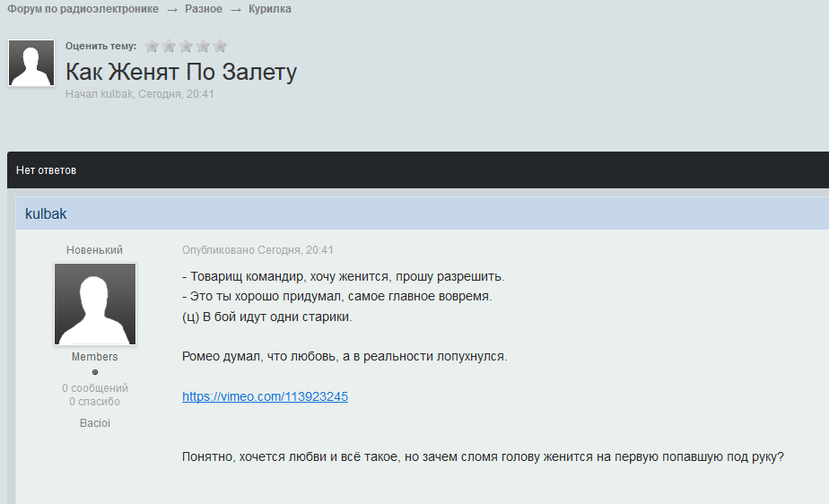Select the fourth rating star
The image size is (829, 504).
204,46
